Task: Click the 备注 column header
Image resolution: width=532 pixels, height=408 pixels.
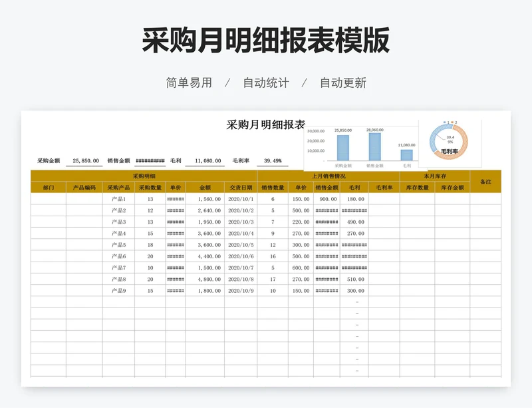Action: pos(485,182)
